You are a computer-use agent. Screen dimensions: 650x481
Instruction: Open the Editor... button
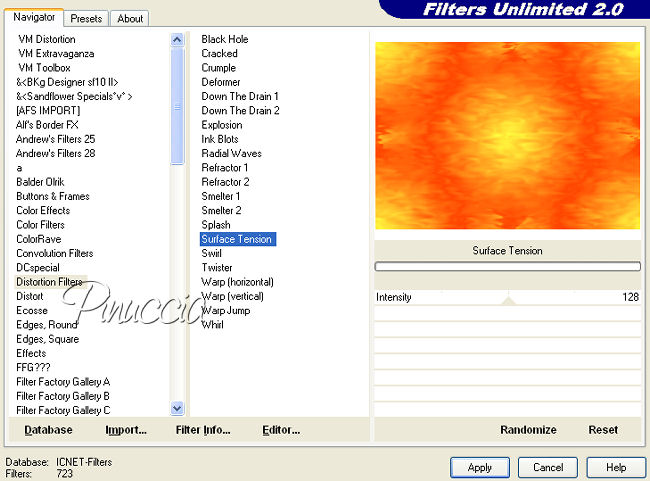click(x=281, y=430)
